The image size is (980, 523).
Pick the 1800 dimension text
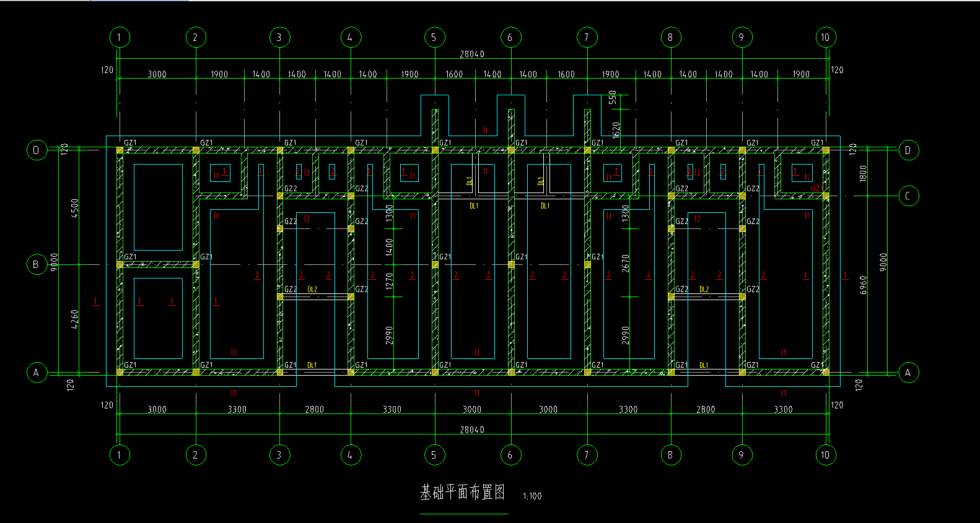pos(863,173)
